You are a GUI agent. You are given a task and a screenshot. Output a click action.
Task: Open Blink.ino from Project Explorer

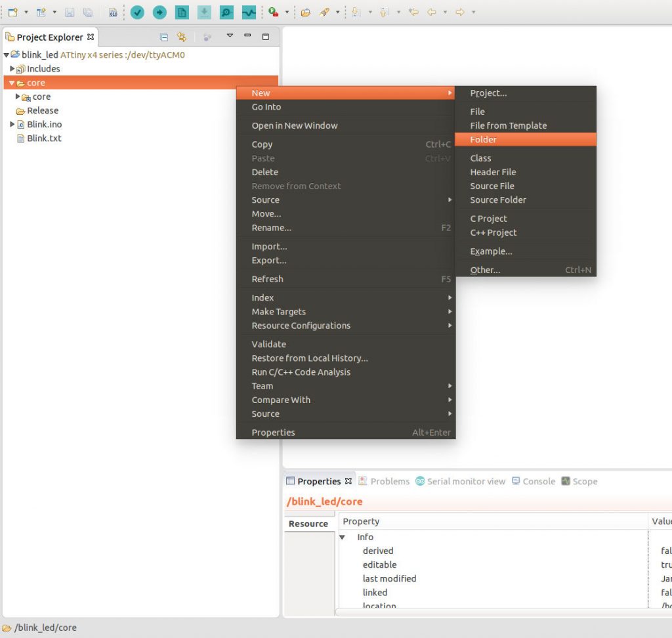[x=43, y=124]
